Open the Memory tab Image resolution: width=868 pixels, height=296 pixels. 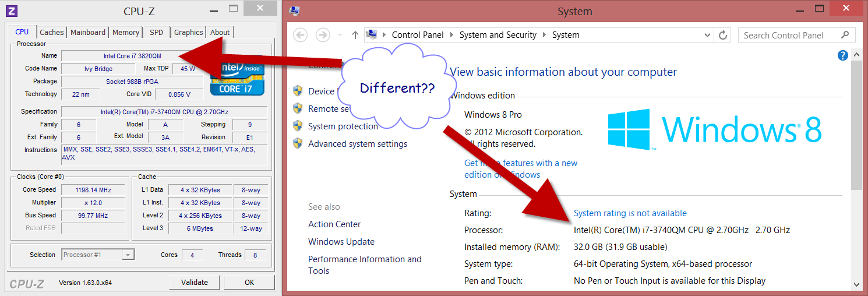126,33
